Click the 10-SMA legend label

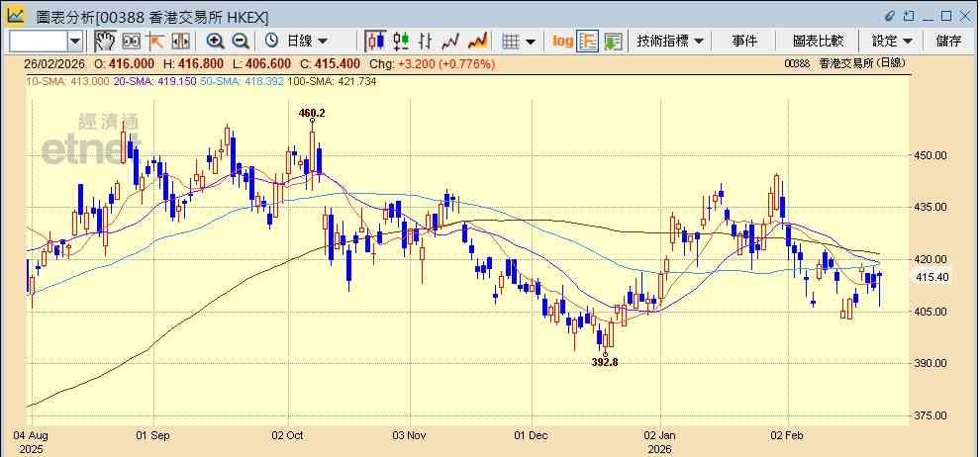[67, 81]
